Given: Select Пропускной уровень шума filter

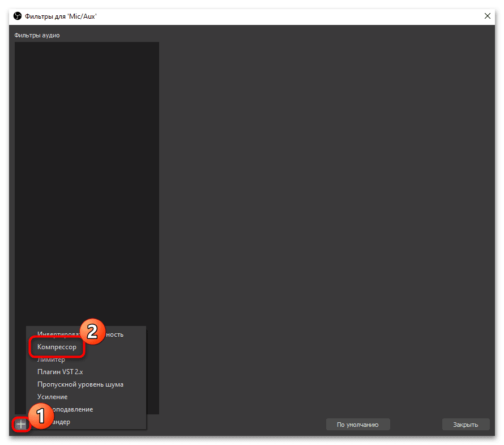Looking at the screenshot, I should tap(80, 384).
